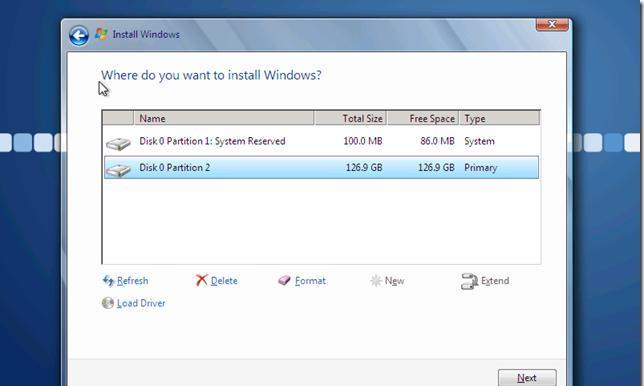
Task: Click the drive icon for Disk 0 Partition 2
Action: (118, 170)
